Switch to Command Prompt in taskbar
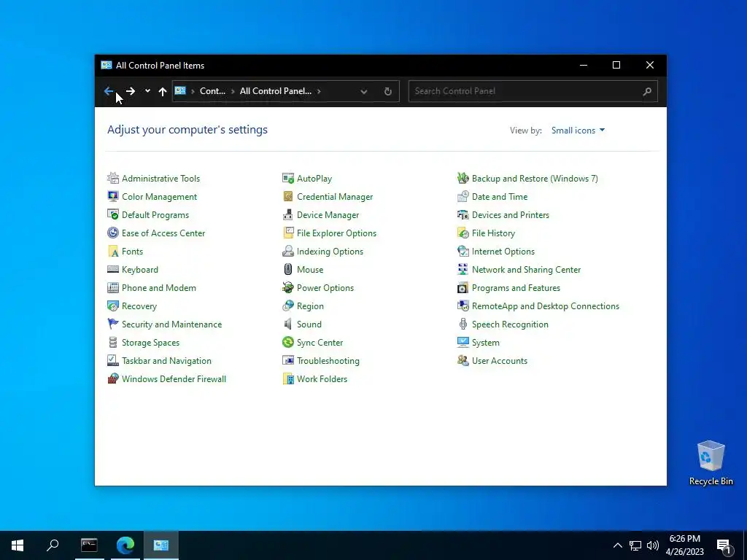 click(x=89, y=545)
